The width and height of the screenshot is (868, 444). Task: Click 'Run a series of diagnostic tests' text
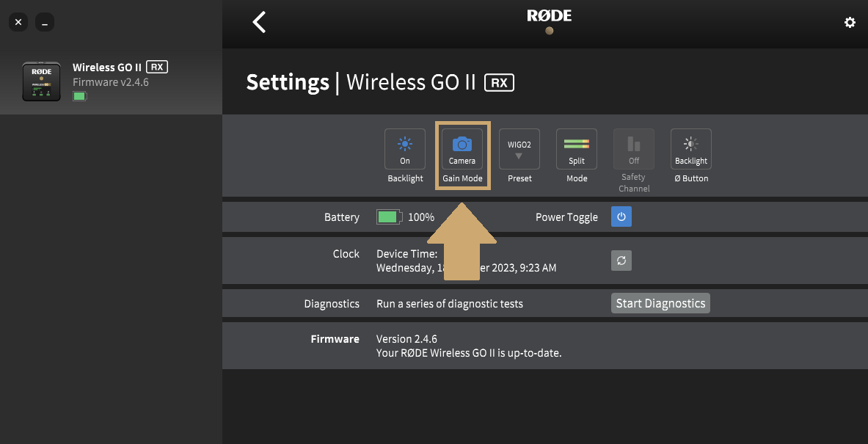(450, 303)
